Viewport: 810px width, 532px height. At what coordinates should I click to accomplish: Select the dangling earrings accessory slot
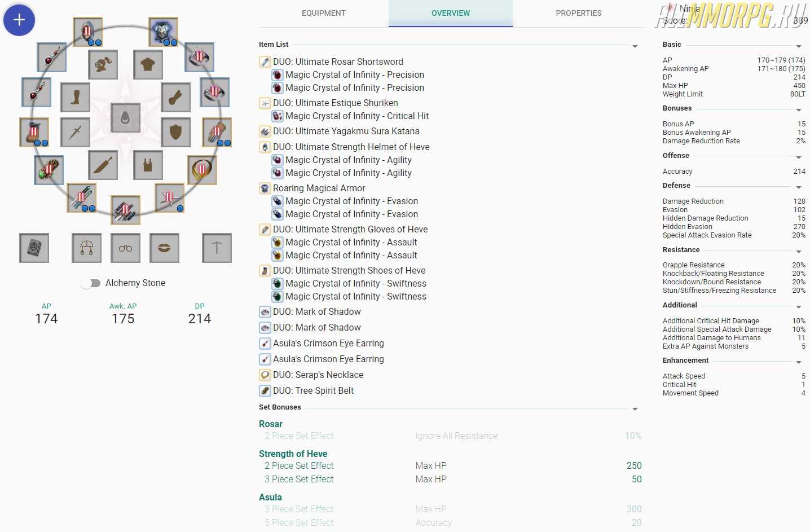tap(86, 248)
